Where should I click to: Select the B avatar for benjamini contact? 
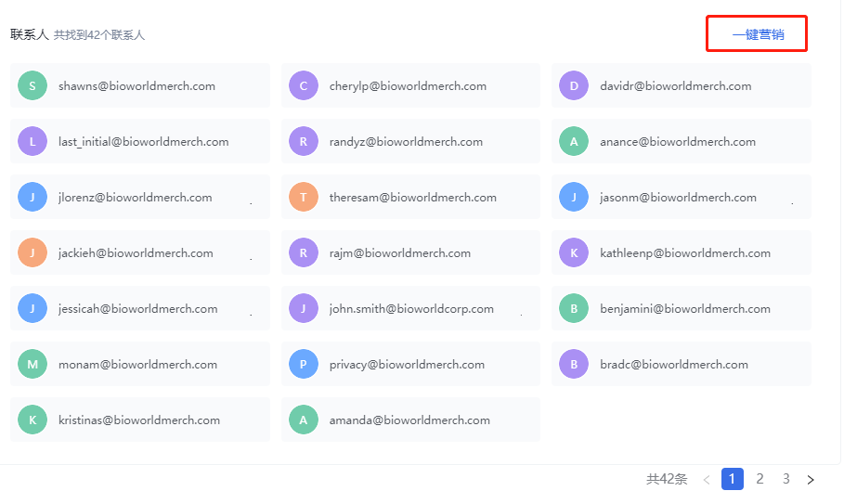tap(574, 308)
